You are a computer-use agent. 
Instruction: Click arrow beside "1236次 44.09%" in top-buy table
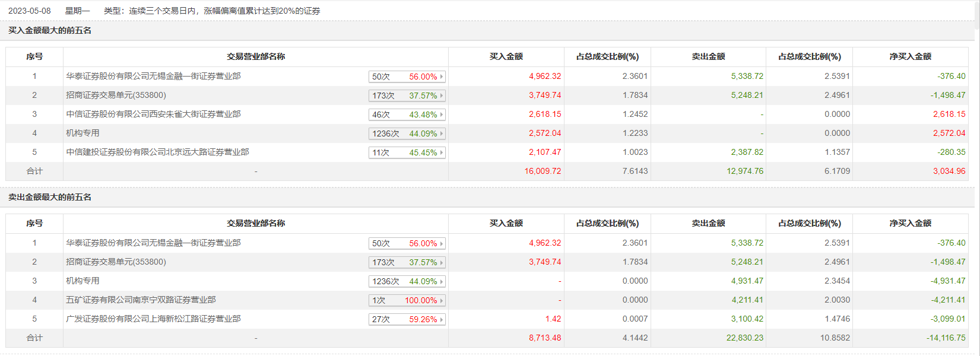(x=442, y=134)
